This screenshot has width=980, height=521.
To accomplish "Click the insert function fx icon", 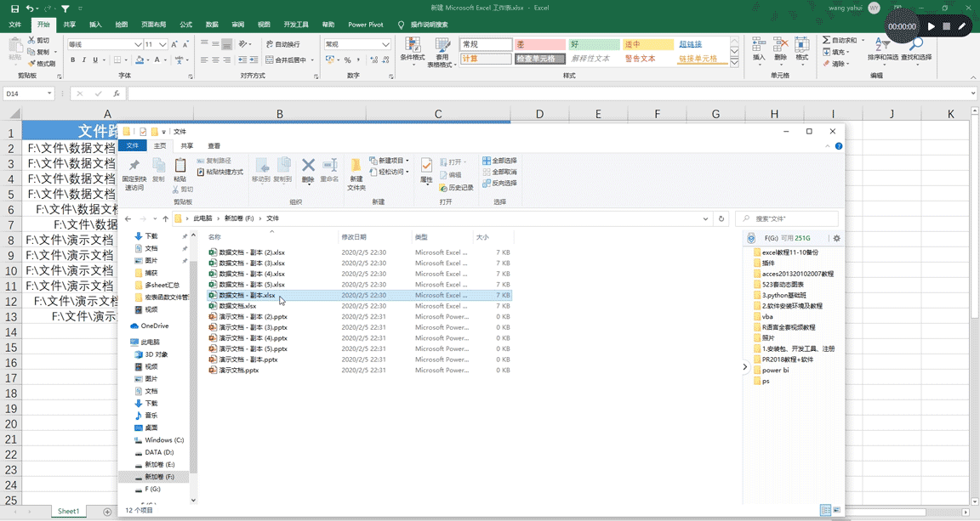I will click(117, 93).
